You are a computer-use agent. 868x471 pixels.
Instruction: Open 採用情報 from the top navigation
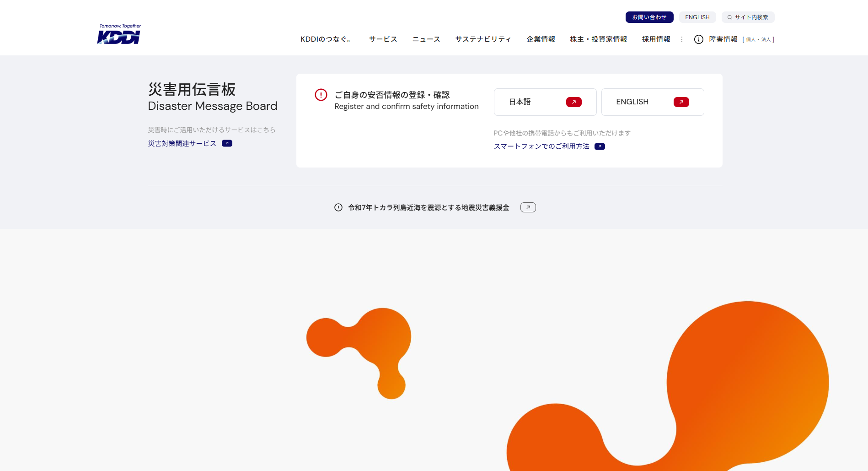coord(656,39)
